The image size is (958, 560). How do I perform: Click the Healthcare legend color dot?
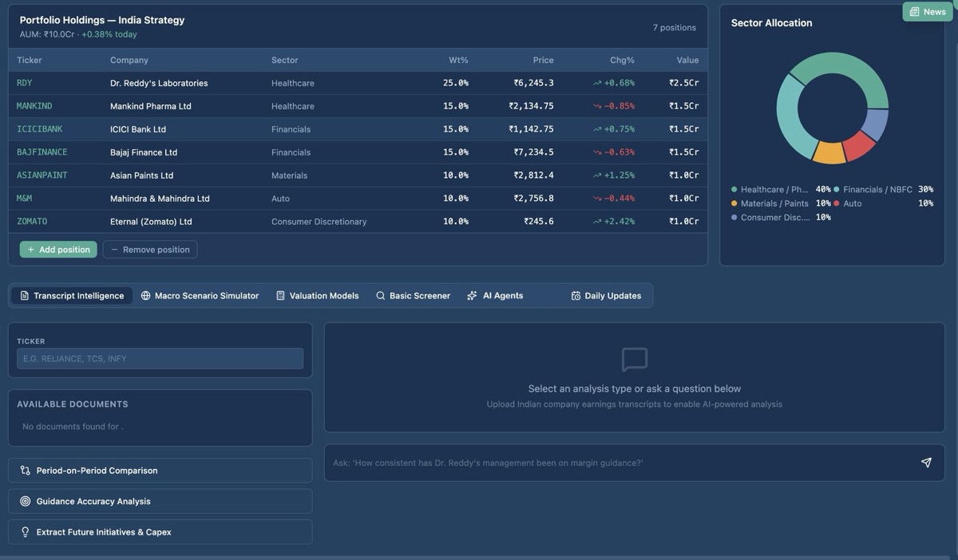tap(734, 190)
